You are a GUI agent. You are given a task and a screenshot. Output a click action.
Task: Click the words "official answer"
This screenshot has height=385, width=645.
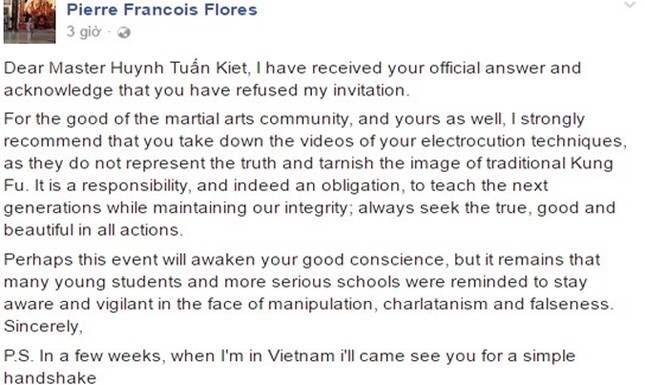coord(485,68)
